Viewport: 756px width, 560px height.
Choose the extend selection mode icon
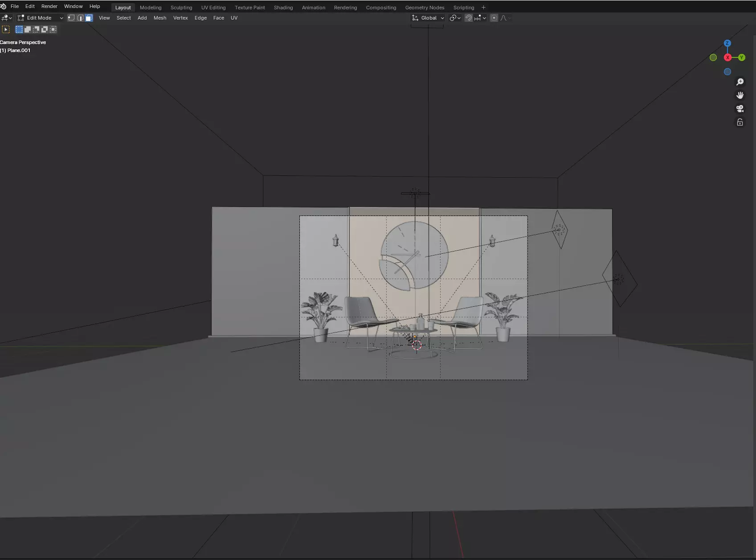pyautogui.click(x=28, y=29)
